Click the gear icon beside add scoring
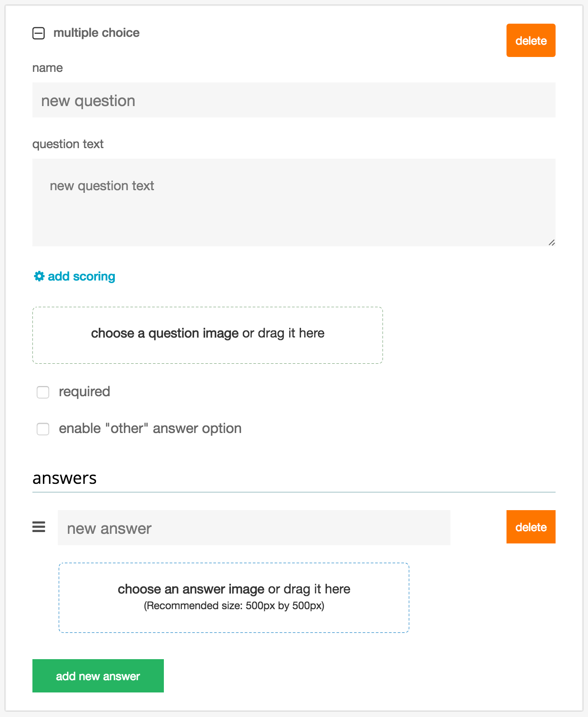Image resolution: width=588 pixels, height=717 pixels. coord(39,276)
